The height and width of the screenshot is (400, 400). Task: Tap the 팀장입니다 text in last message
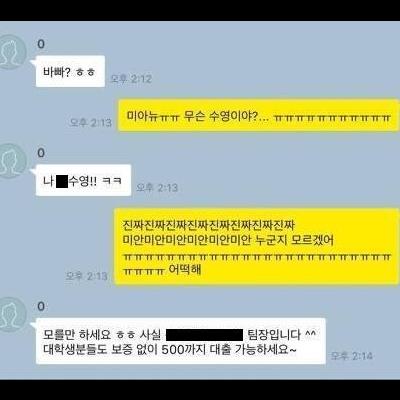point(274,334)
